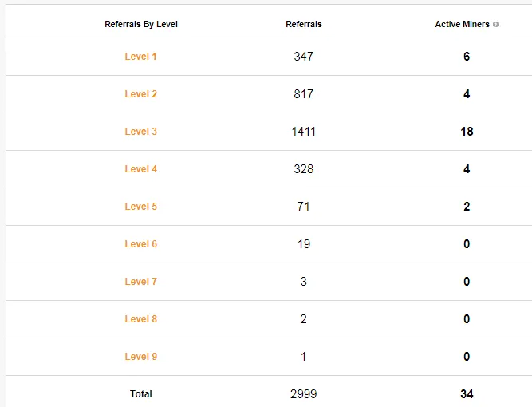Click Level 1 active miners value 6
This screenshot has width=532, height=407.
pos(467,57)
